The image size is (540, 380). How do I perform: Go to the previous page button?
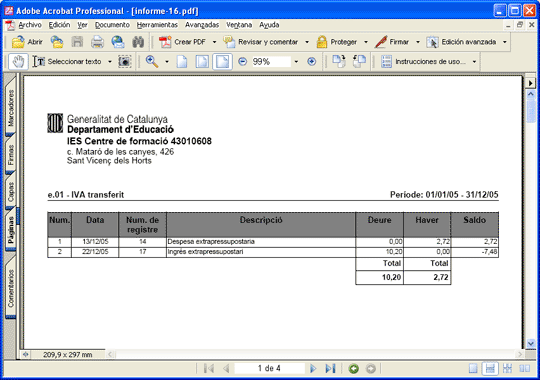(226, 369)
